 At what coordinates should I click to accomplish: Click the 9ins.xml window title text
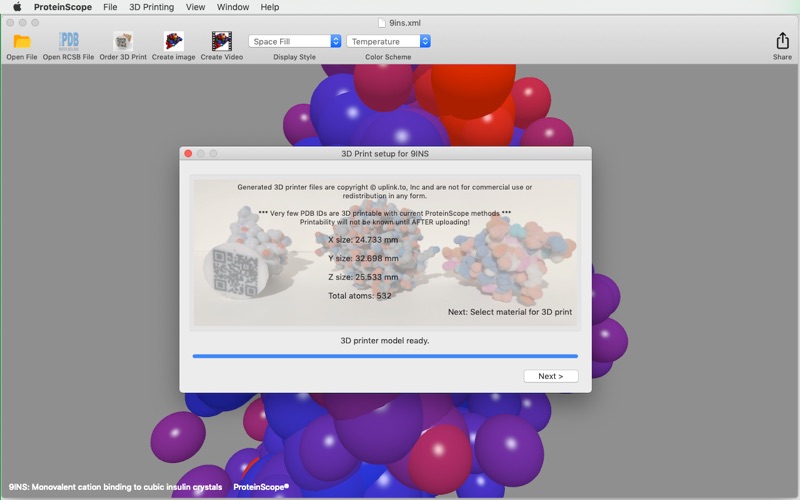pos(405,22)
